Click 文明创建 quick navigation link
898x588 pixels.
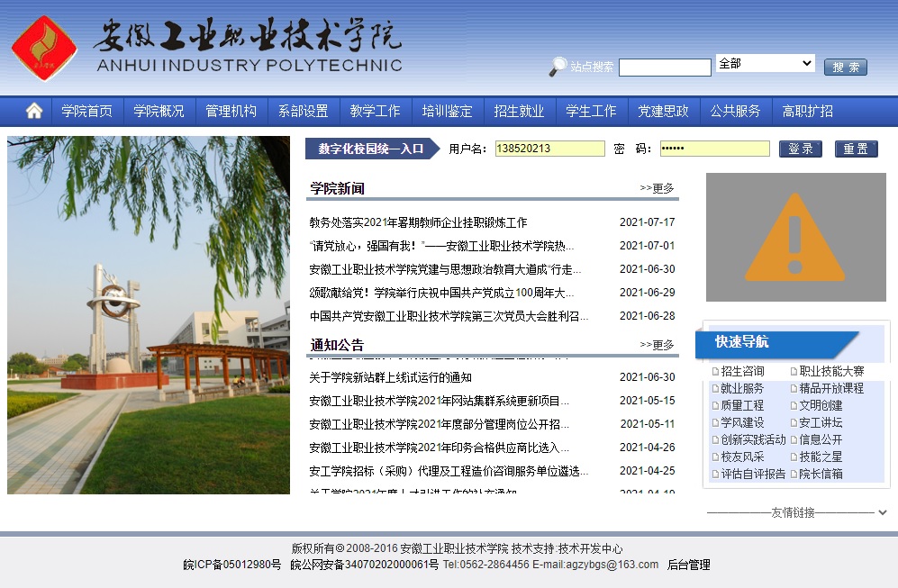pyautogui.click(x=821, y=405)
